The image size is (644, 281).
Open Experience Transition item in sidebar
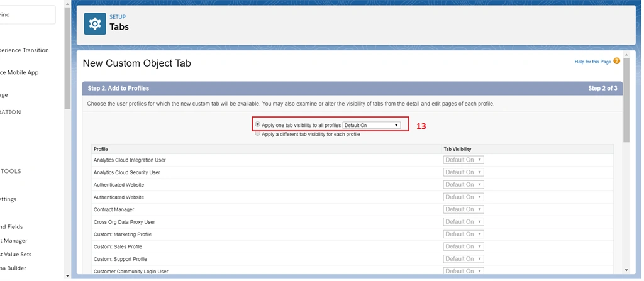pos(25,50)
